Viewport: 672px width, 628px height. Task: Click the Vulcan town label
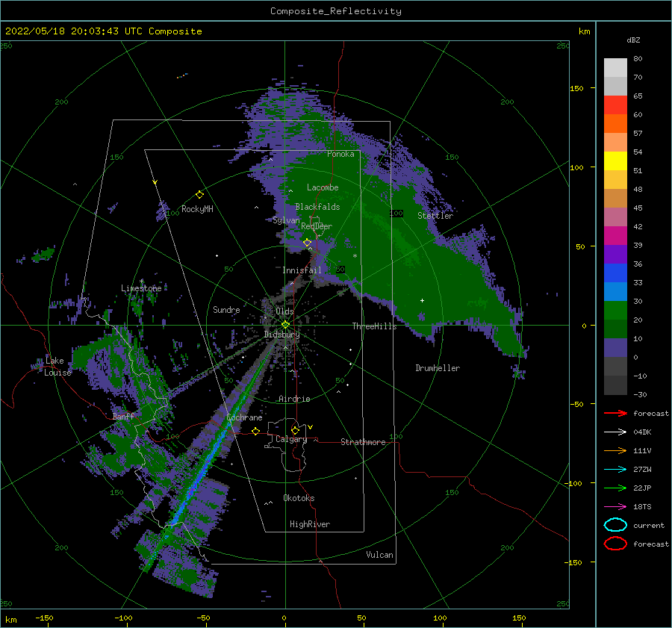[x=380, y=555]
